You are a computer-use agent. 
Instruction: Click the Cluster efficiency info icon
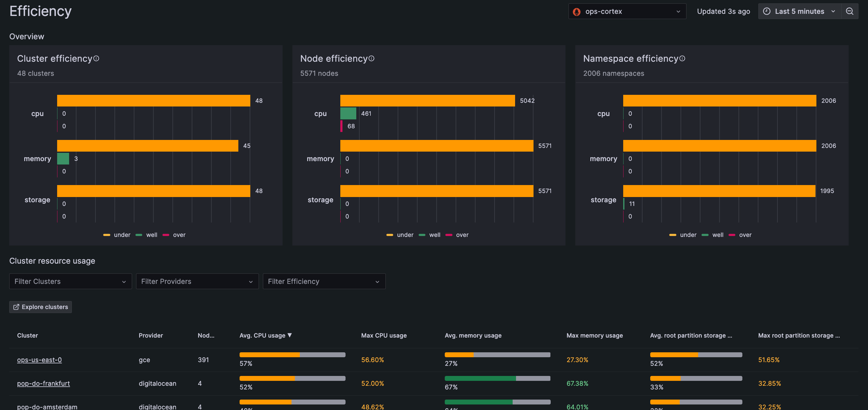pos(96,59)
